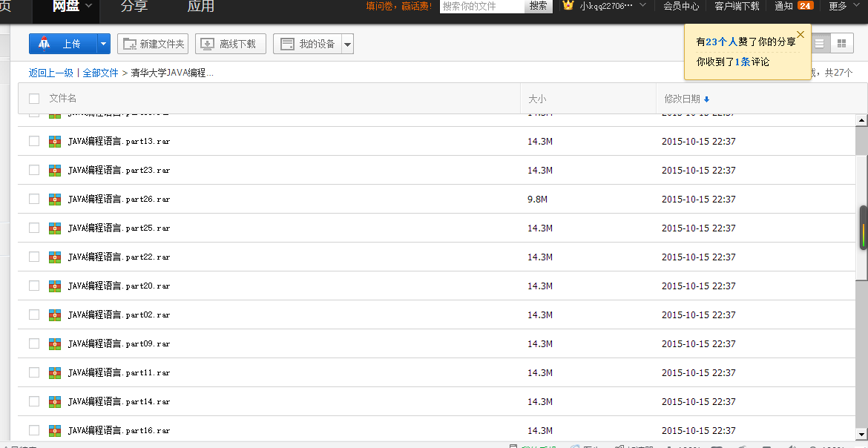
Task: Click the RAR icon of part13.rar
Action: [x=54, y=141]
